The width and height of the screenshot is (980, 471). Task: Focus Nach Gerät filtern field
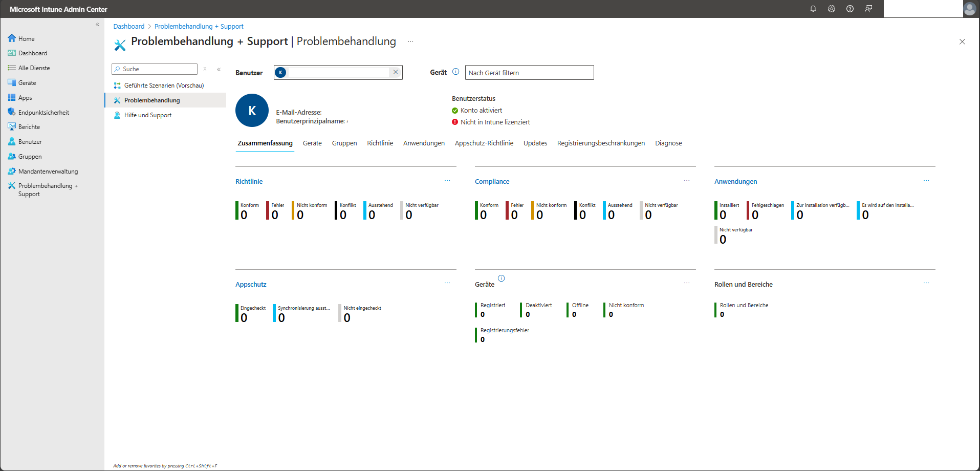coord(529,73)
